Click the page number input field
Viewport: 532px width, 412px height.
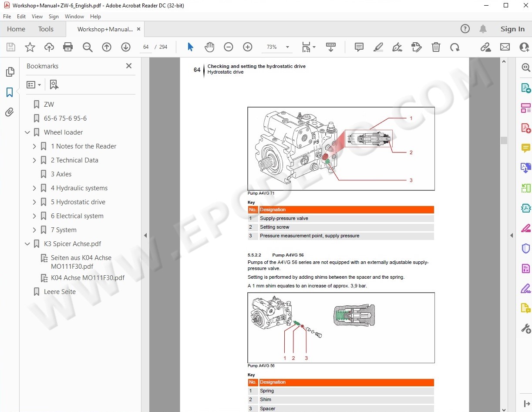(146, 47)
